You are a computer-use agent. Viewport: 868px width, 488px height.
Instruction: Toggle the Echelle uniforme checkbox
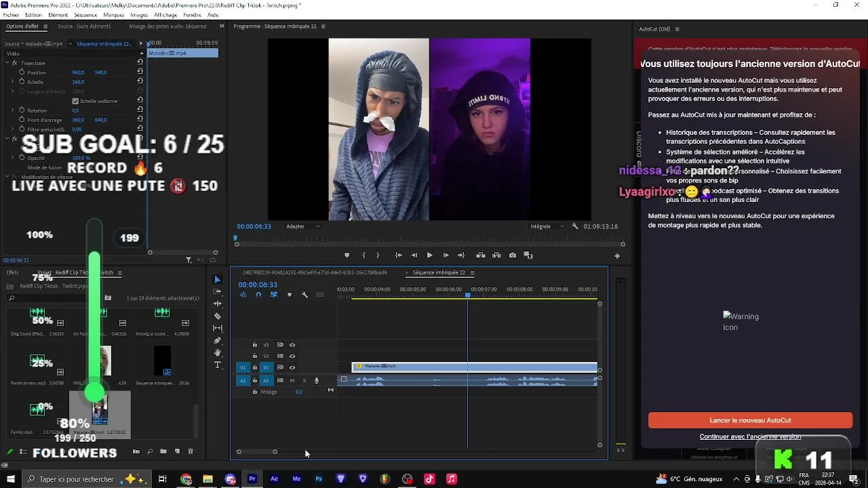point(75,101)
